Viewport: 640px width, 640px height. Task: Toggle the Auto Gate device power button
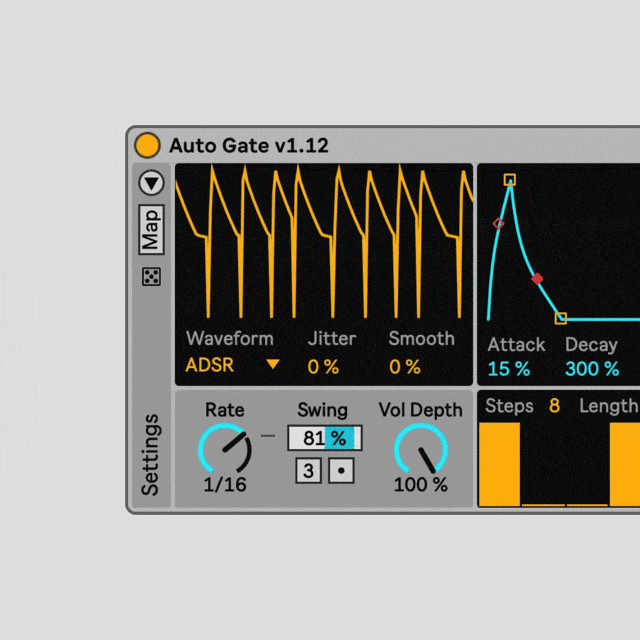click(x=147, y=145)
